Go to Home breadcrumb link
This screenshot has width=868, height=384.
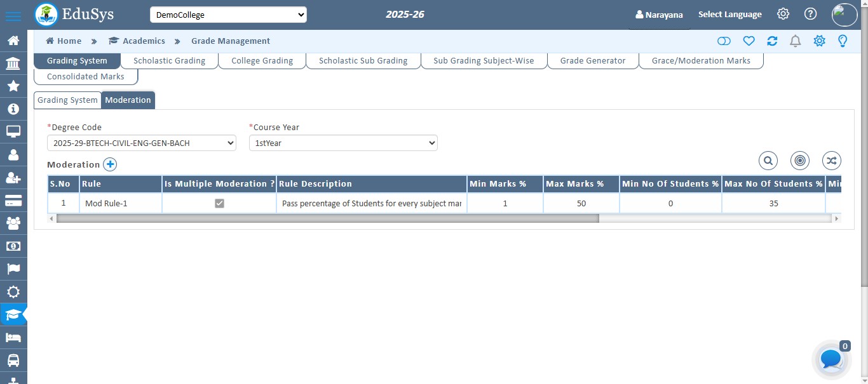coord(64,41)
